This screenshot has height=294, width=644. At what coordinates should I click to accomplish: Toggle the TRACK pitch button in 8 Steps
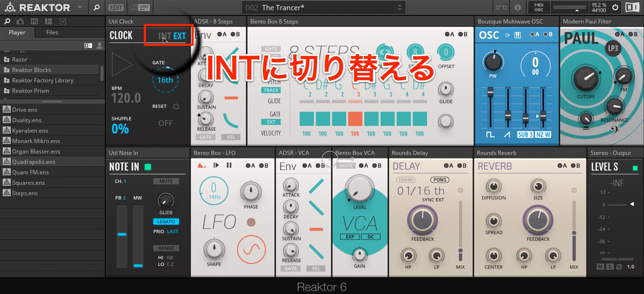click(271, 90)
